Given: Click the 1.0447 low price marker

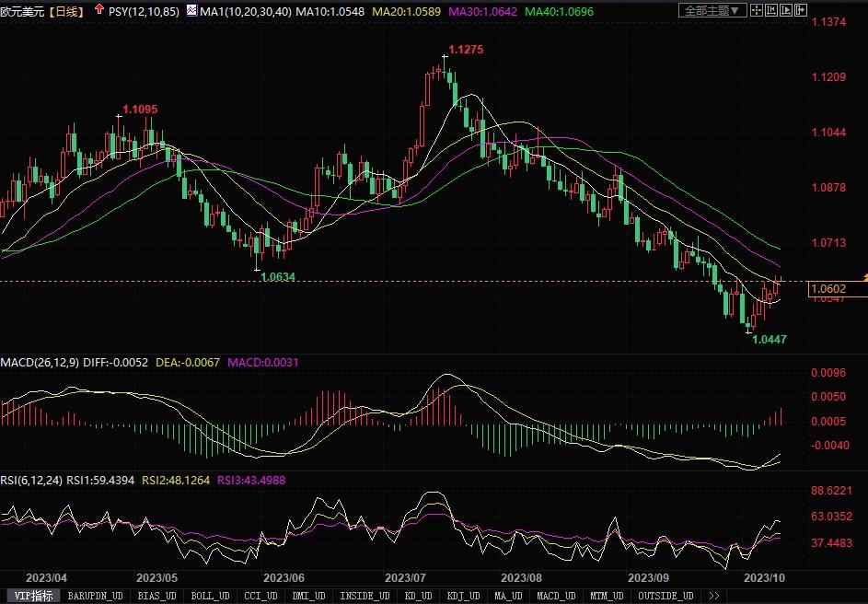Looking at the screenshot, I should pyautogui.click(x=769, y=340).
